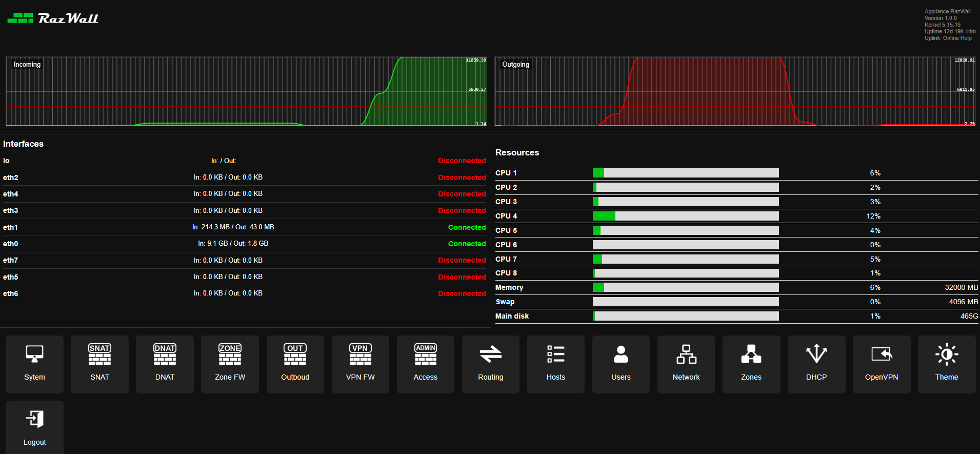Select the lo interface row name
The width and height of the screenshot is (980, 454).
[x=6, y=161]
